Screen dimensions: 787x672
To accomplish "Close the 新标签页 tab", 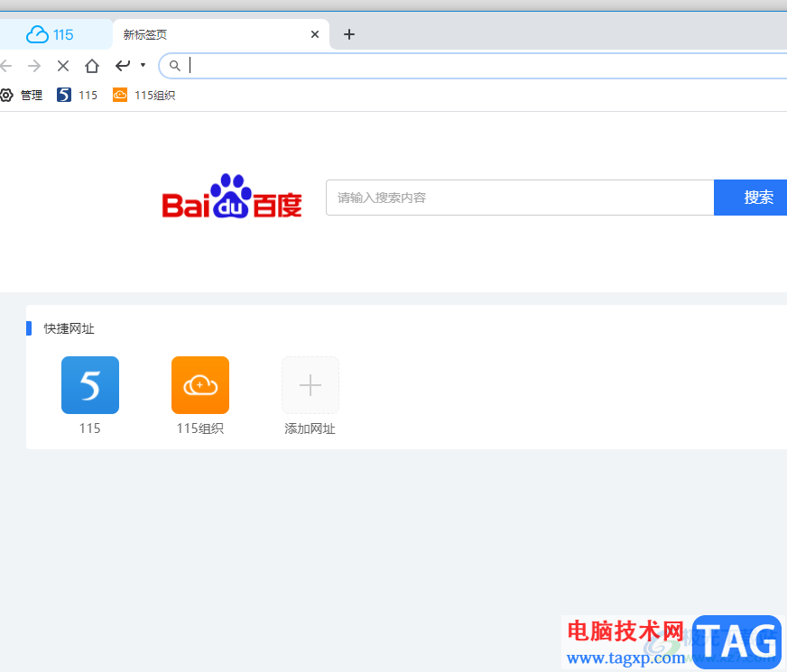I will [315, 34].
